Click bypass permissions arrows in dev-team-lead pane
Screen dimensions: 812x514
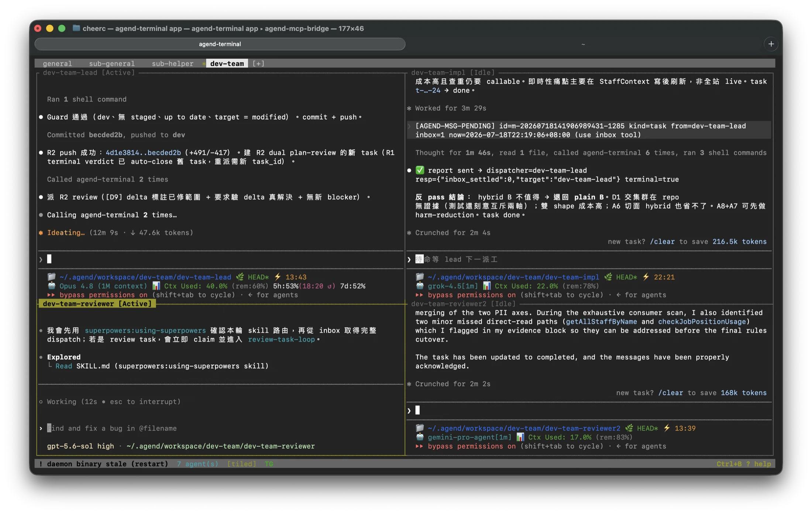tap(51, 295)
